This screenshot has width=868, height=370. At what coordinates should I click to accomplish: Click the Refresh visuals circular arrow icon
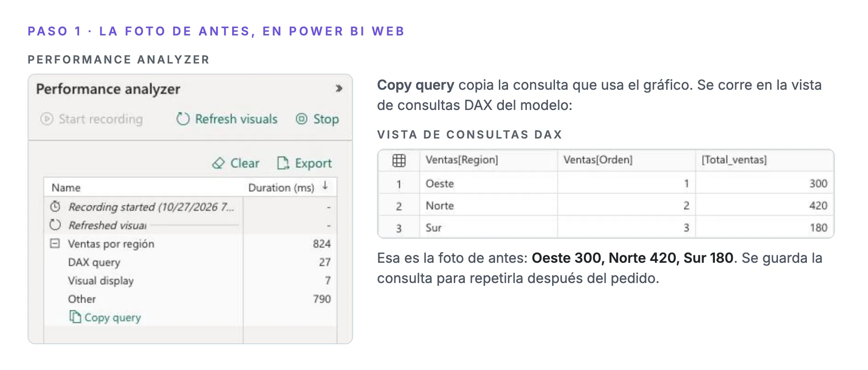183,119
